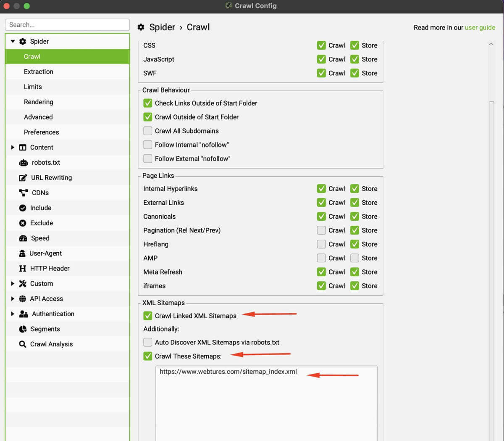Image resolution: width=504 pixels, height=441 pixels.
Task: Click the Crawl Analysis magnifier icon
Action: 23,344
